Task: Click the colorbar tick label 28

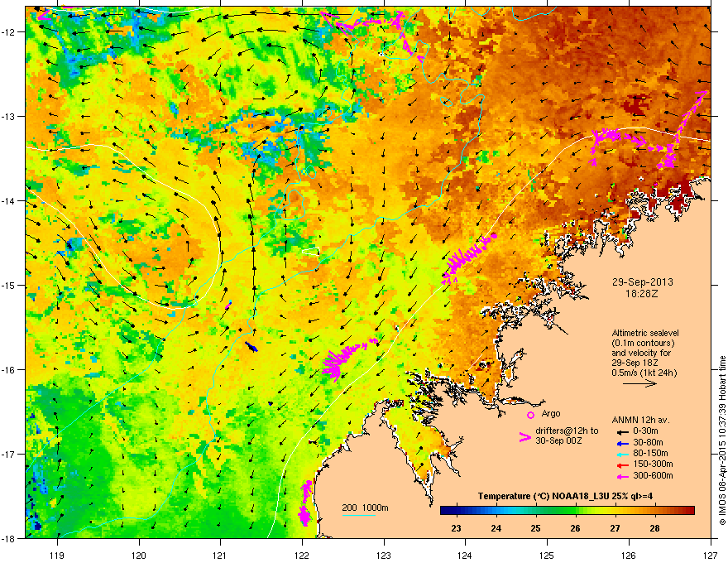Action: click(654, 528)
